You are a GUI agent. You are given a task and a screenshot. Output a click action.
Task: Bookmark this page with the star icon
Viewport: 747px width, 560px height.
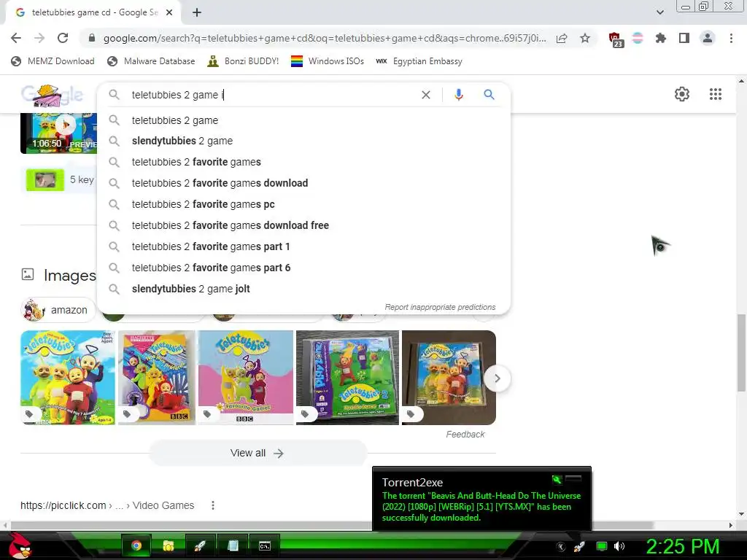pyautogui.click(x=585, y=38)
